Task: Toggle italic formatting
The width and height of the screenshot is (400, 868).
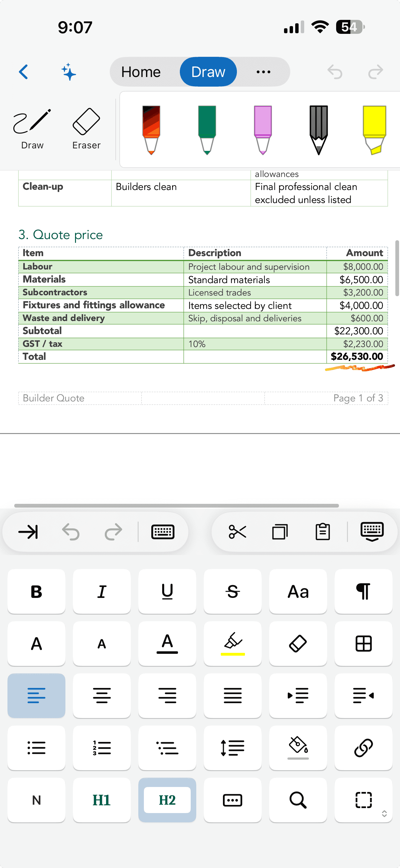Action: 102,592
